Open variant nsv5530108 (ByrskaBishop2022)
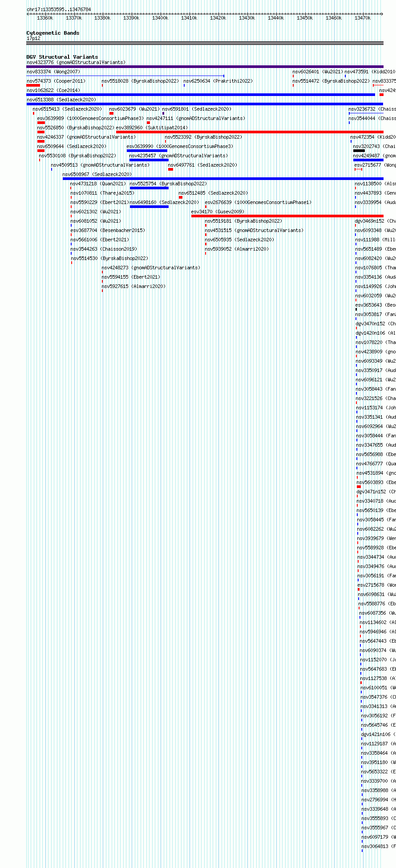The height and width of the screenshot is (868, 396). 77,156
